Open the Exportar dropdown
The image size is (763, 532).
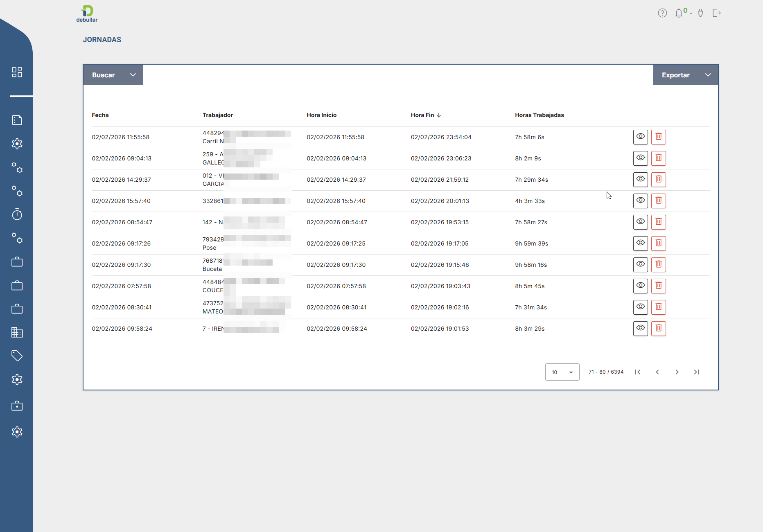pyautogui.click(x=685, y=75)
